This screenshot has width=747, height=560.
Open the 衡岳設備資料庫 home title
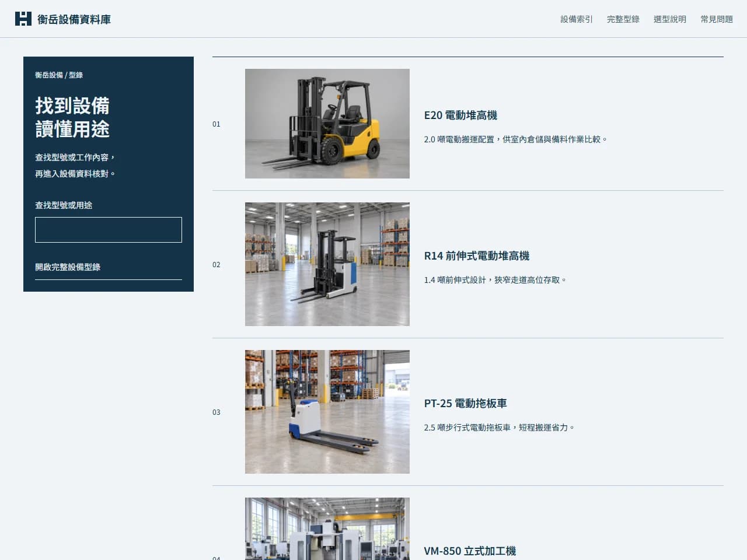tap(74, 19)
